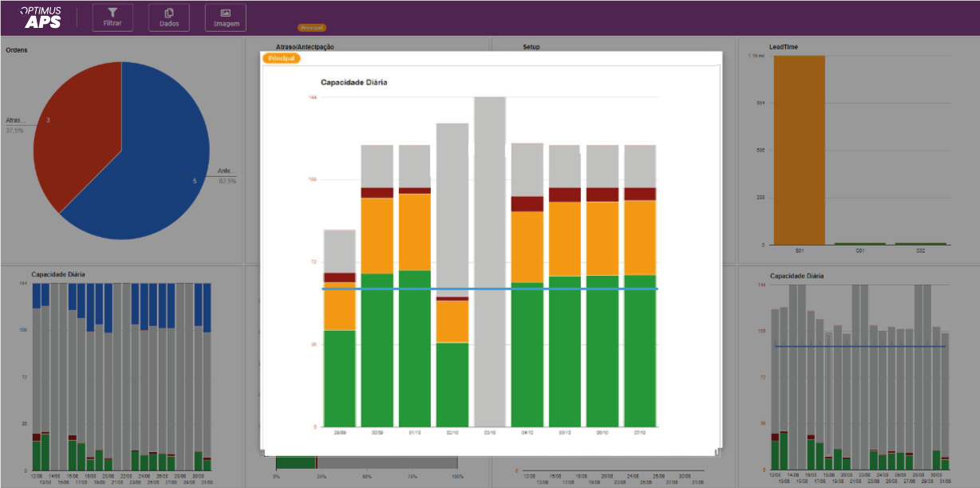Click the bottom-left Capacidade Diária chart title
This screenshot has height=488, width=980.
(58, 274)
